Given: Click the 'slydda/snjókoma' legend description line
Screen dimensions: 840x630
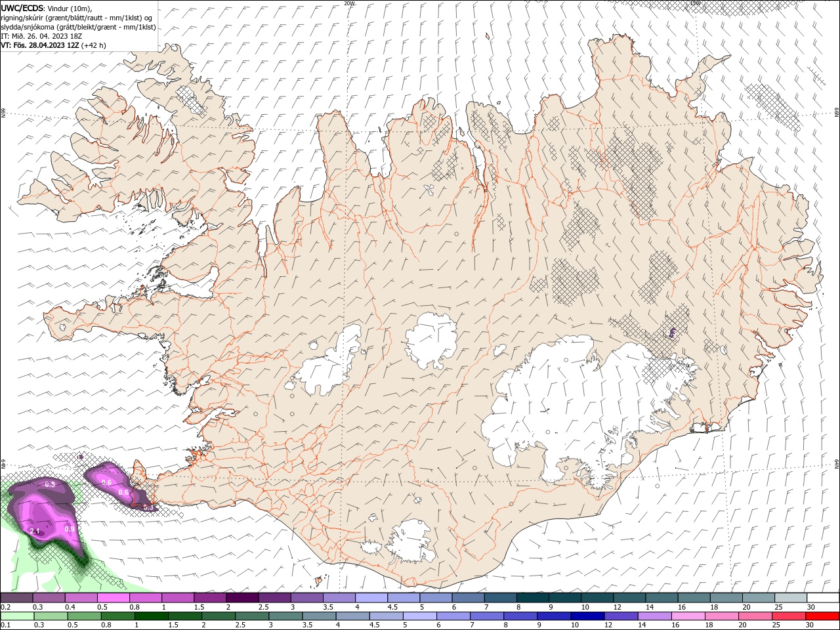Looking at the screenshot, I should [x=78, y=27].
